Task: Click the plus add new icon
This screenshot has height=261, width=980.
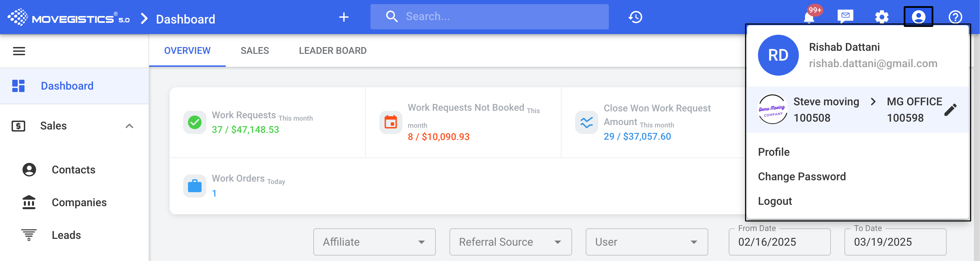Action: (344, 17)
